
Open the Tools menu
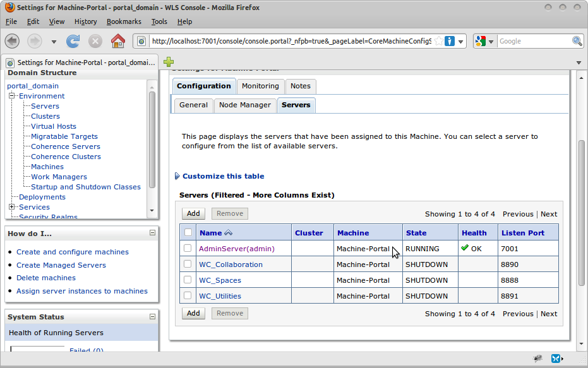tap(159, 21)
